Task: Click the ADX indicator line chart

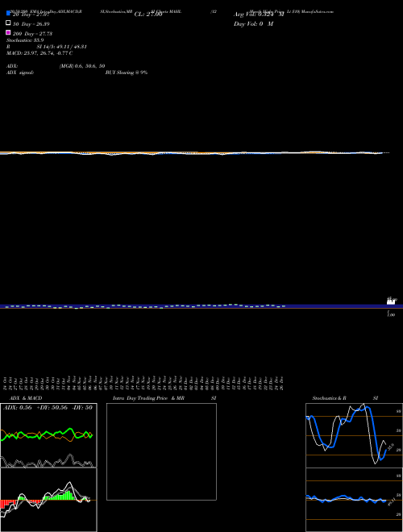Action: tap(48, 435)
